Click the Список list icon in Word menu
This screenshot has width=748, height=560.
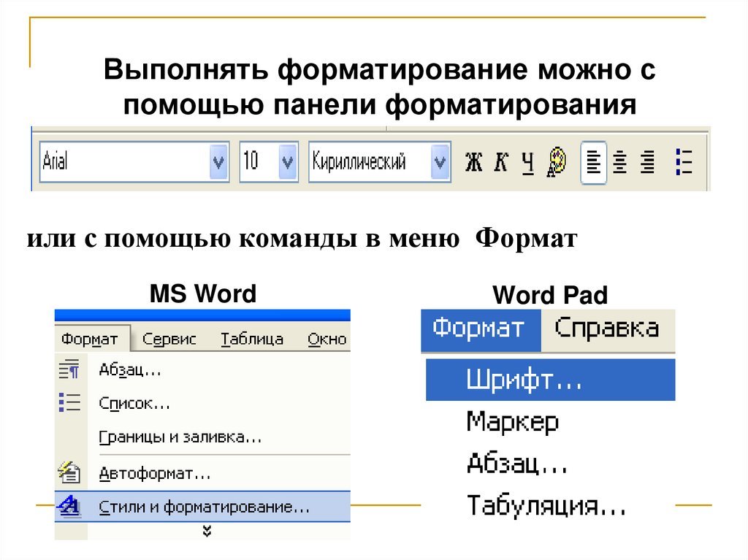point(69,403)
